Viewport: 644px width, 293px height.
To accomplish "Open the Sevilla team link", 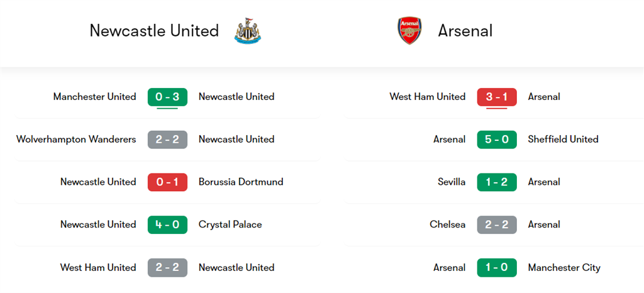I will point(452,182).
